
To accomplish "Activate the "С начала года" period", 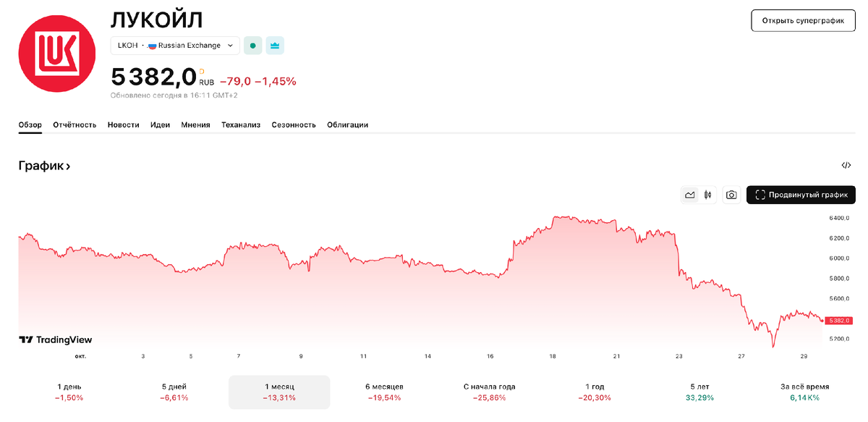I will 489,392.
